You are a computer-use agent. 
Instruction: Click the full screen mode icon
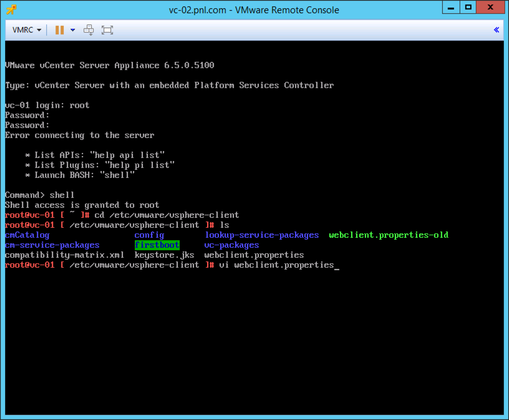107,30
